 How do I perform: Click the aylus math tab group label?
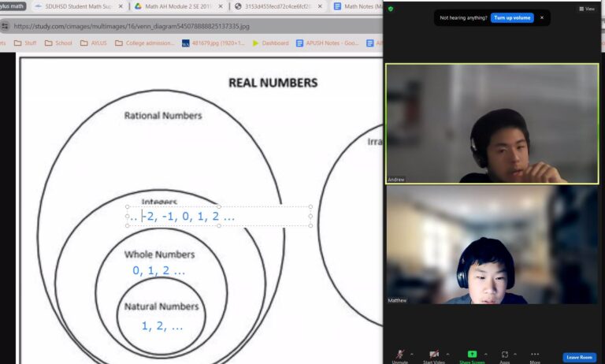click(13, 6)
